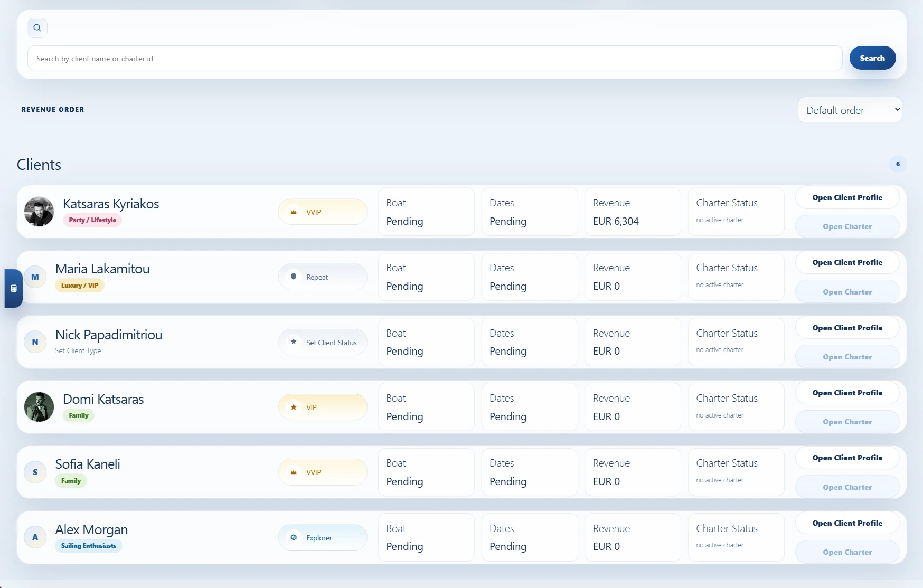
Task: Click Katsaras Kyriakos profile photo
Action: point(39,212)
